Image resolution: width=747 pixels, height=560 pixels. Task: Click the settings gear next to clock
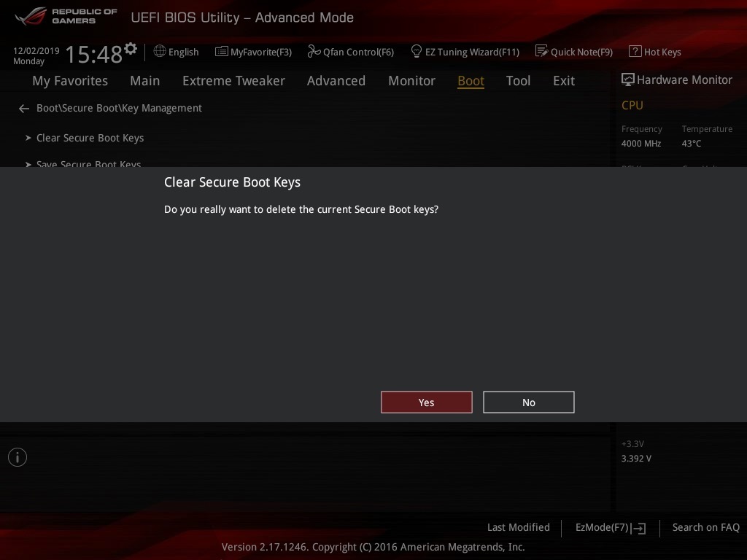point(131,48)
